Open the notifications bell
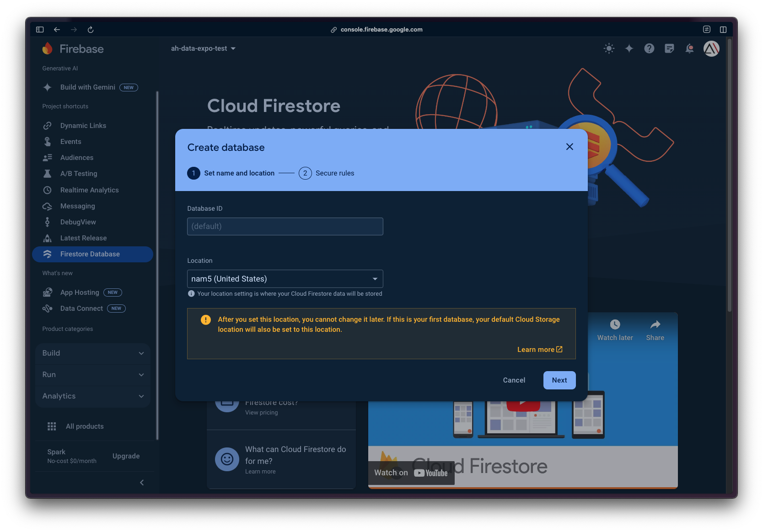The height and width of the screenshot is (532, 763). click(x=689, y=48)
